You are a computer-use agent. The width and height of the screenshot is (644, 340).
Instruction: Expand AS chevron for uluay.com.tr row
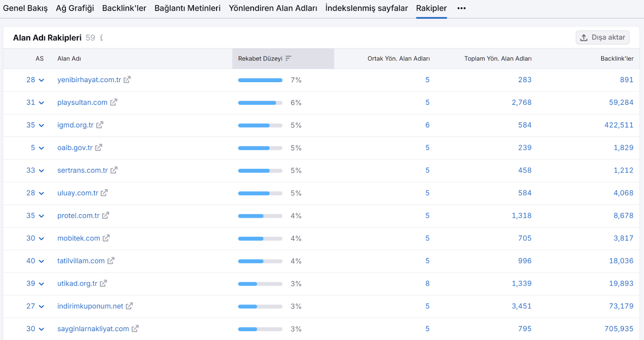tap(41, 193)
